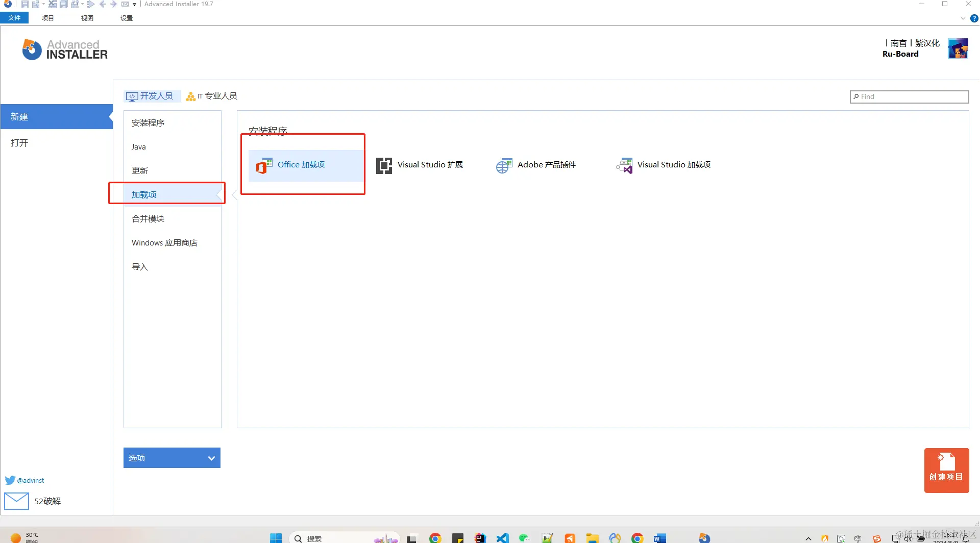
Task: Expand the 选项 dropdown panel
Action: click(x=172, y=458)
